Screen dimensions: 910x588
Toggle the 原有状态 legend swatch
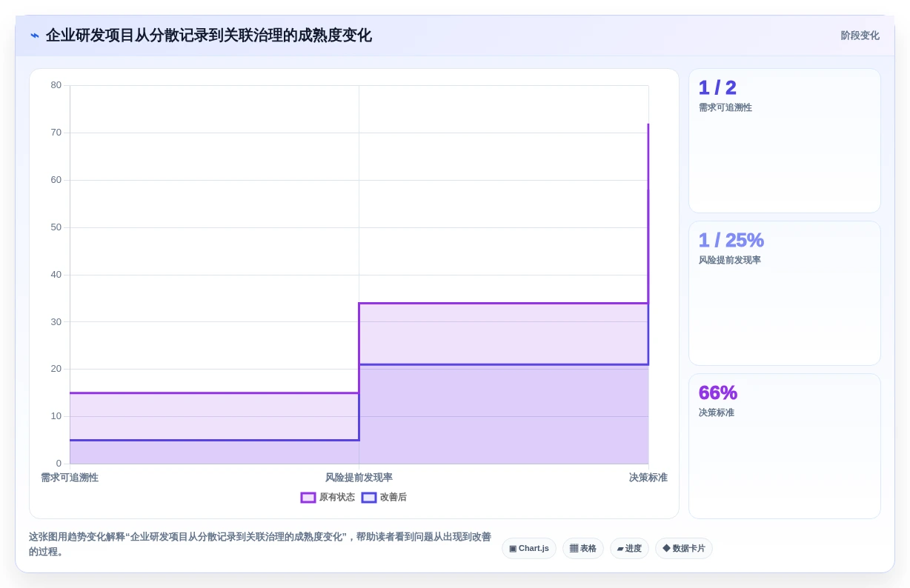pyautogui.click(x=308, y=498)
